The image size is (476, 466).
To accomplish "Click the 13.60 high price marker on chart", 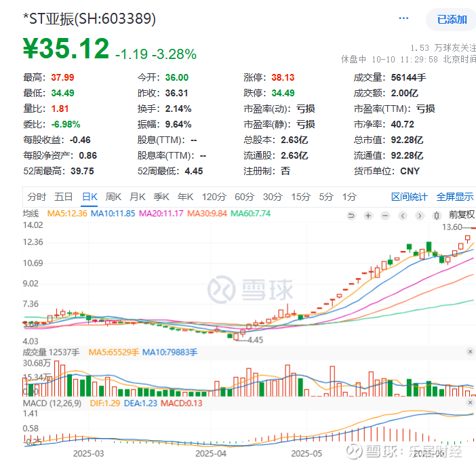I will coord(452,227).
